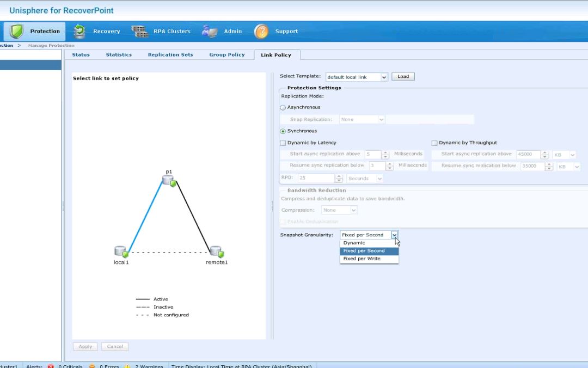588x368 pixels.
Task: Select the Link Policy tab
Action: coord(277,55)
